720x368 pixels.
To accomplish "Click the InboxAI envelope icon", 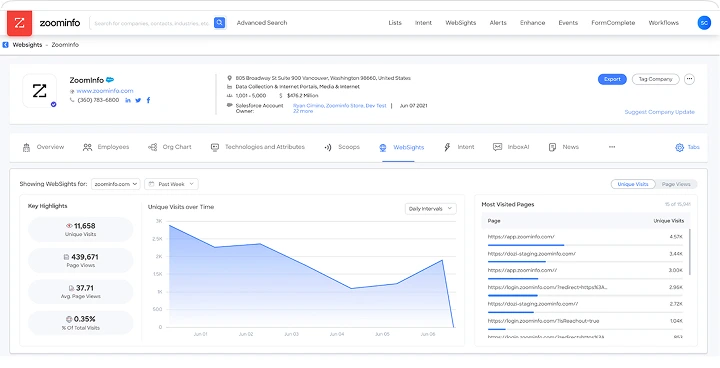I will point(497,147).
